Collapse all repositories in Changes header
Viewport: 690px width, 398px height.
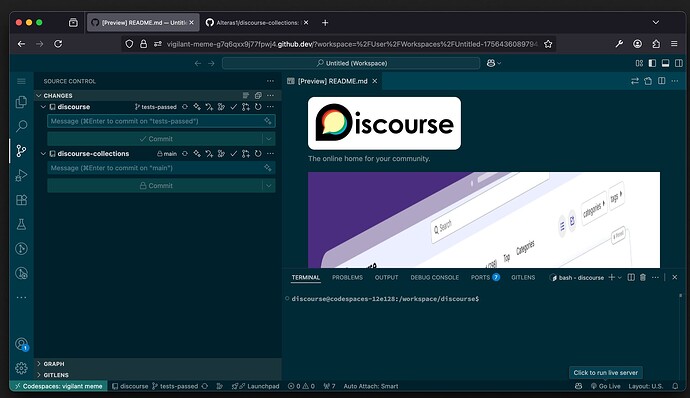pyautogui.click(x=258, y=96)
